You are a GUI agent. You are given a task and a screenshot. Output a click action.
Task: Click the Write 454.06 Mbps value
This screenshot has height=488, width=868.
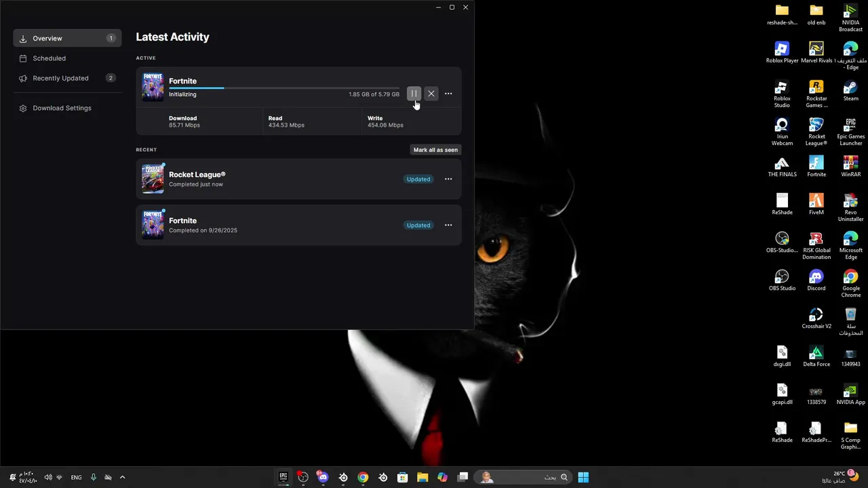click(385, 125)
